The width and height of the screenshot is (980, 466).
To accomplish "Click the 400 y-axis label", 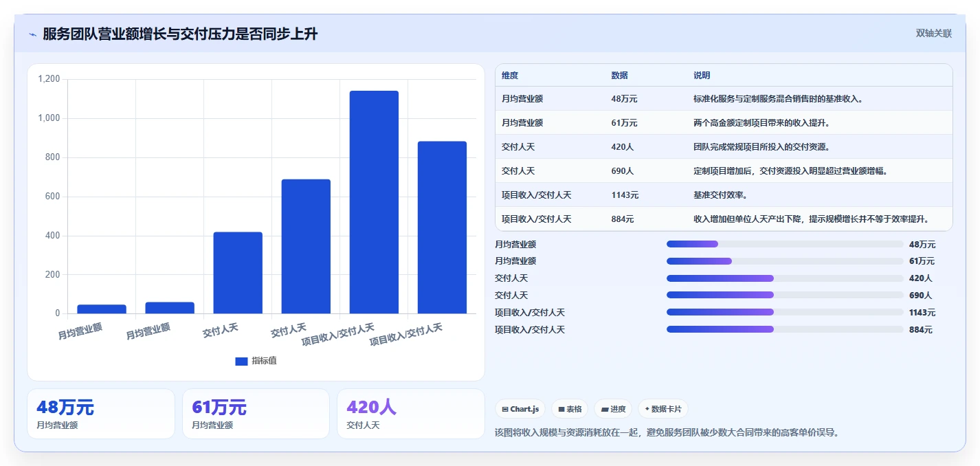I will pos(53,236).
